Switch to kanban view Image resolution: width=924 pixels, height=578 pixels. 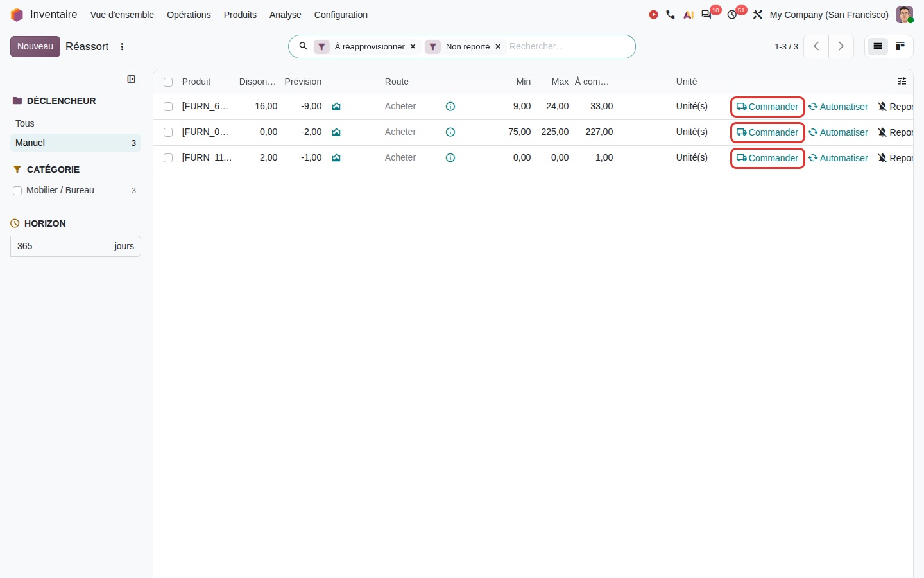click(x=900, y=46)
